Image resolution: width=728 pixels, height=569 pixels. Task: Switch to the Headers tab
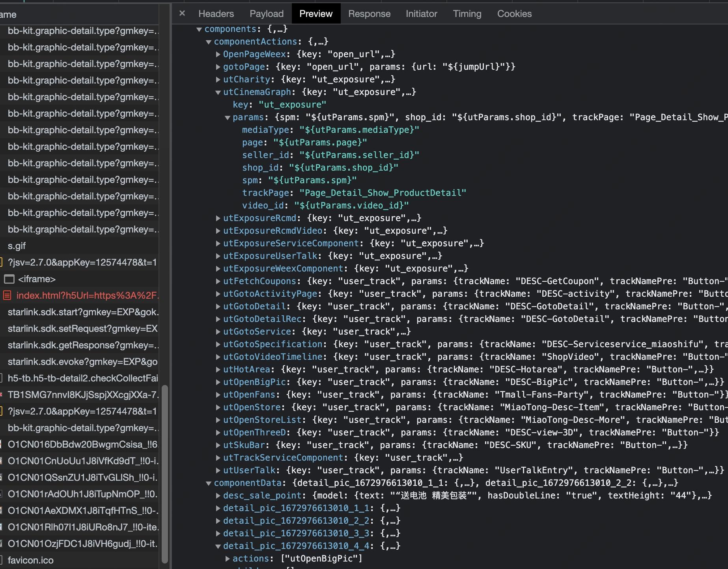(x=216, y=14)
